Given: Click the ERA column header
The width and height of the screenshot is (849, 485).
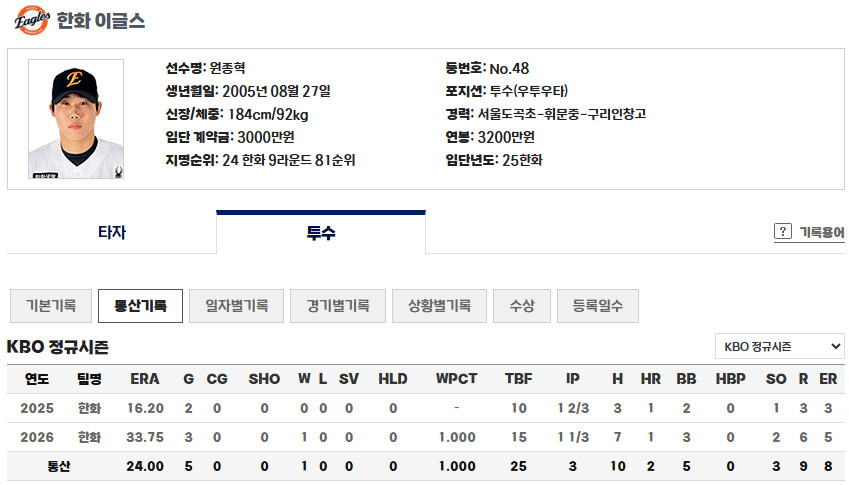Looking at the screenshot, I should 145,379.
